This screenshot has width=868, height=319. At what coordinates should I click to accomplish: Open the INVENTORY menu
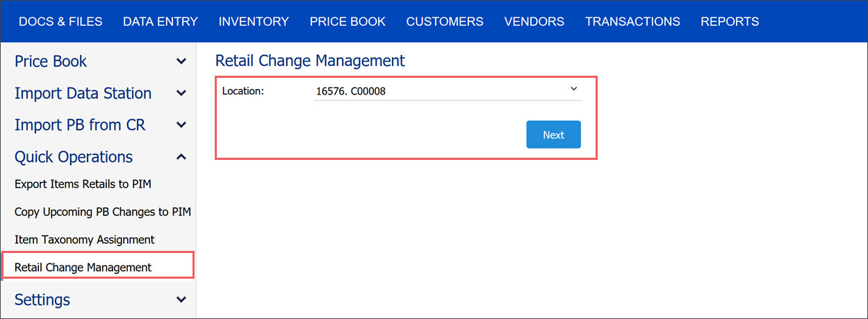(254, 22)
